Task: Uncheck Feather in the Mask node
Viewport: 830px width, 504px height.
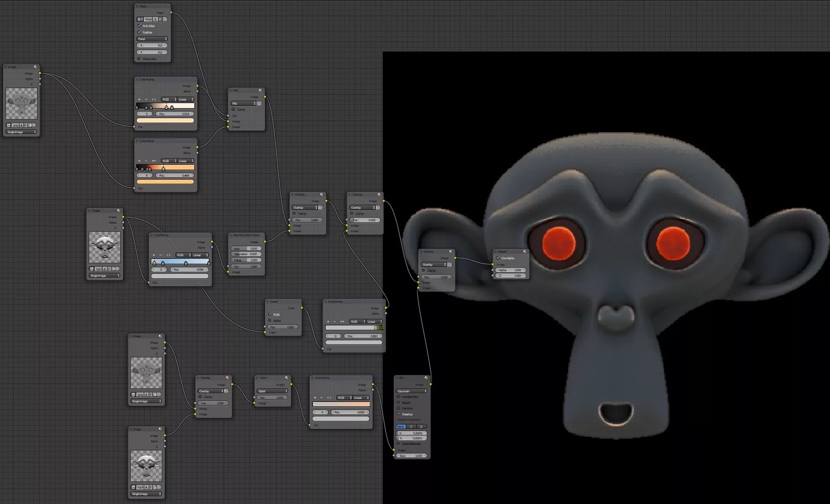Action: (139, 33)
